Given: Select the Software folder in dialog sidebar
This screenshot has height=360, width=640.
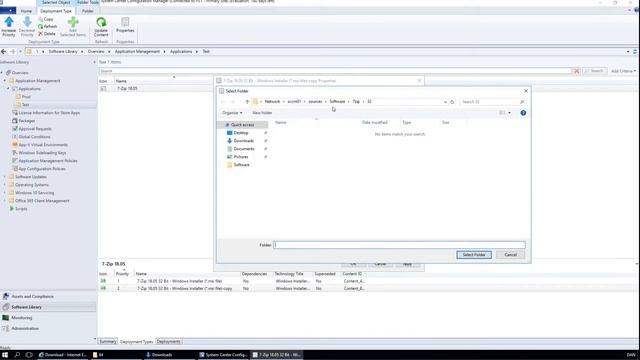Looking at the screenshot, I should click(241, 165).
